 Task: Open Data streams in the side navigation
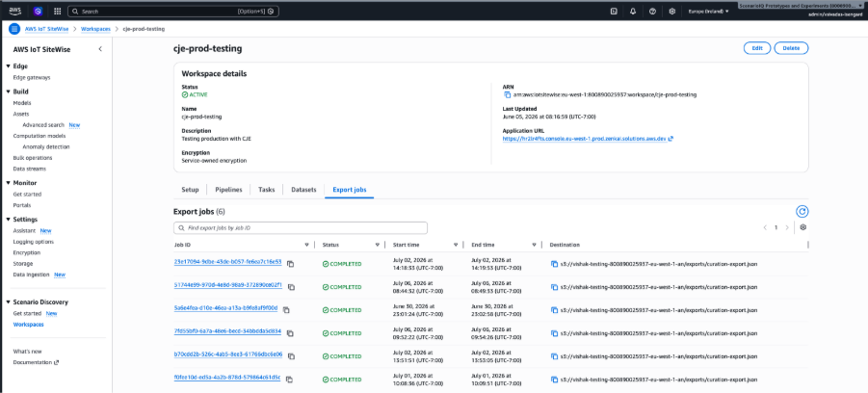coord(29,169)
